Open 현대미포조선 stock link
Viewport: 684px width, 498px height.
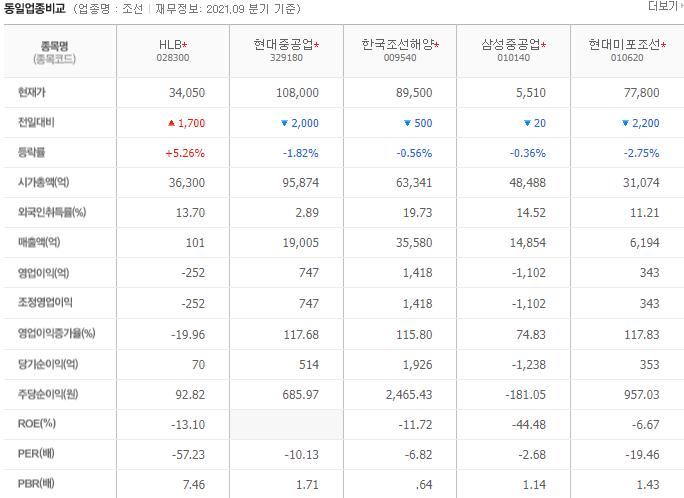624,44
